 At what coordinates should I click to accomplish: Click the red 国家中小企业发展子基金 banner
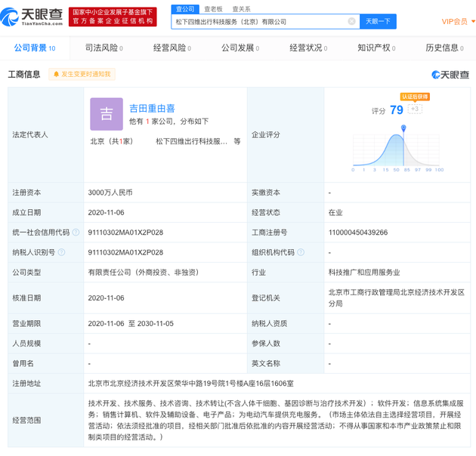[x=113, y=17]
